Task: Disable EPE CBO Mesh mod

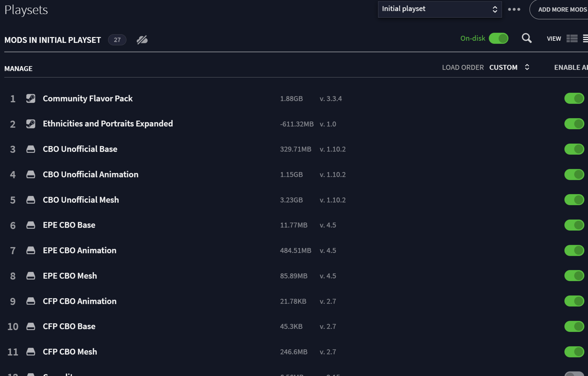Action: (x=574, y=276)
